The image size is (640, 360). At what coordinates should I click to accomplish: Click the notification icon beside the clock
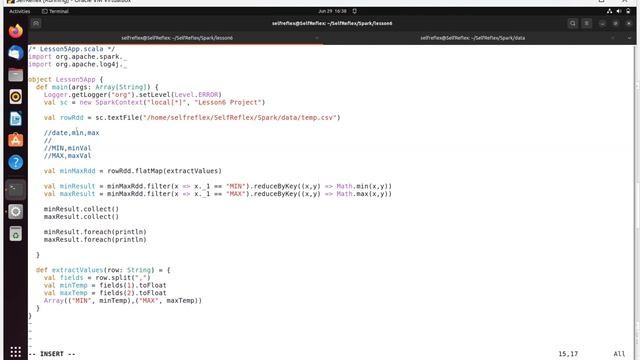pyautogui.click(x=354, y=11)
